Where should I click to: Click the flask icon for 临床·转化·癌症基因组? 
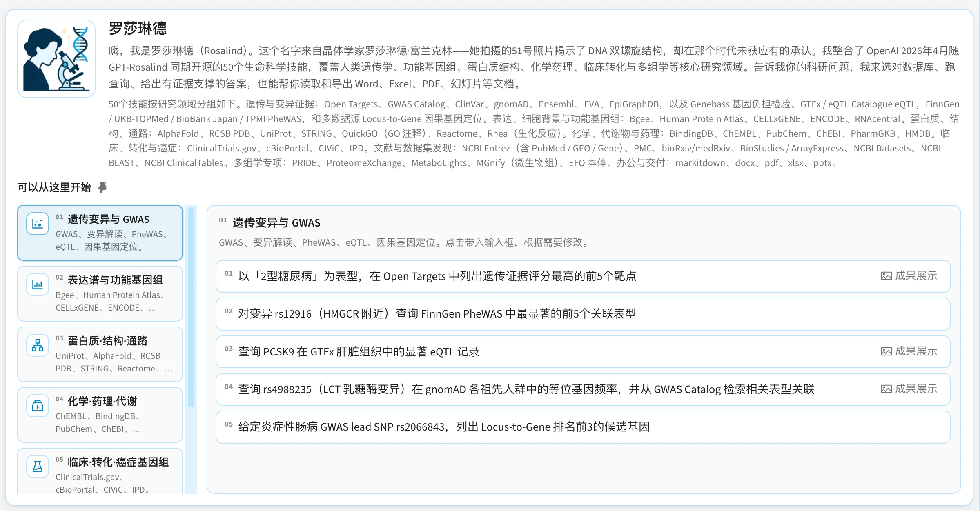[x=38, y=467]
